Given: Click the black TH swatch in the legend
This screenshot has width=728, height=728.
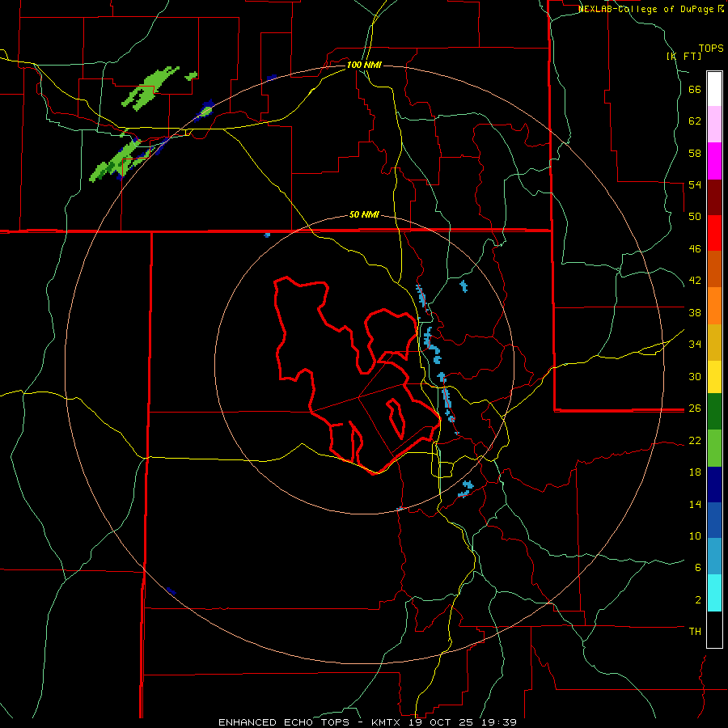Looking at the screenshot, I should tap(714, 629).
